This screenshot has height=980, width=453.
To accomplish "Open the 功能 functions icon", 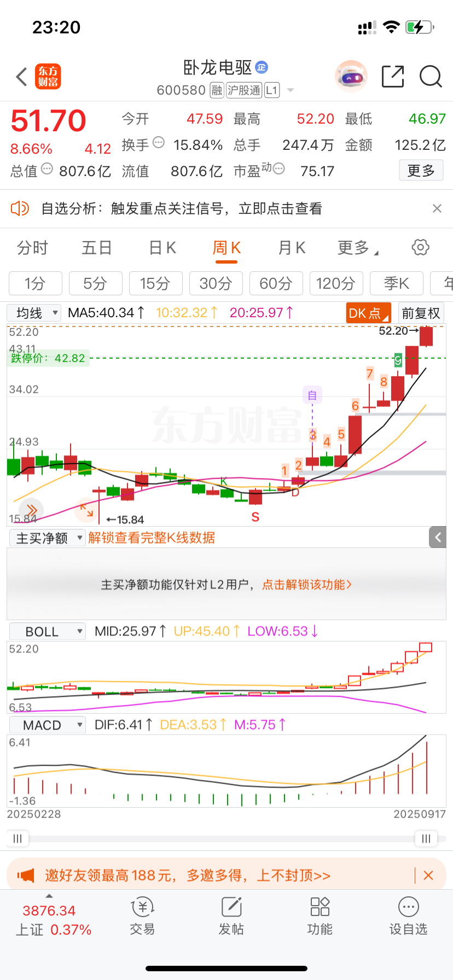I will [320, 917].
